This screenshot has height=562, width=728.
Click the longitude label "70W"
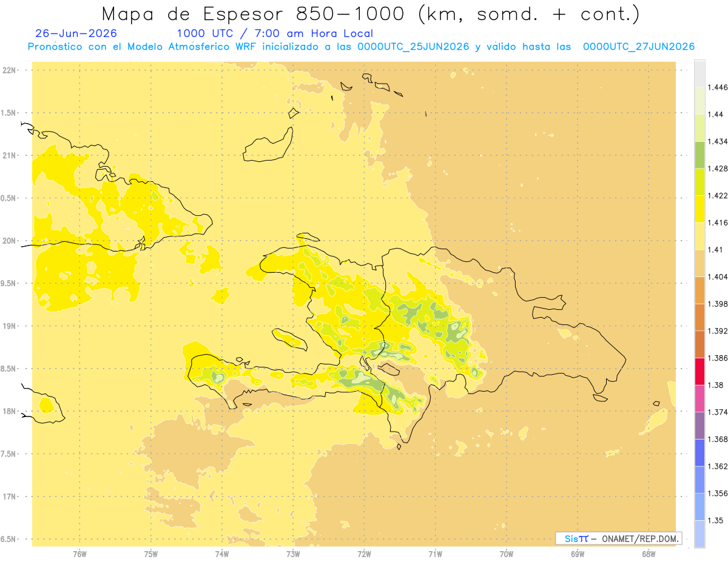click(x=507, y=554)
